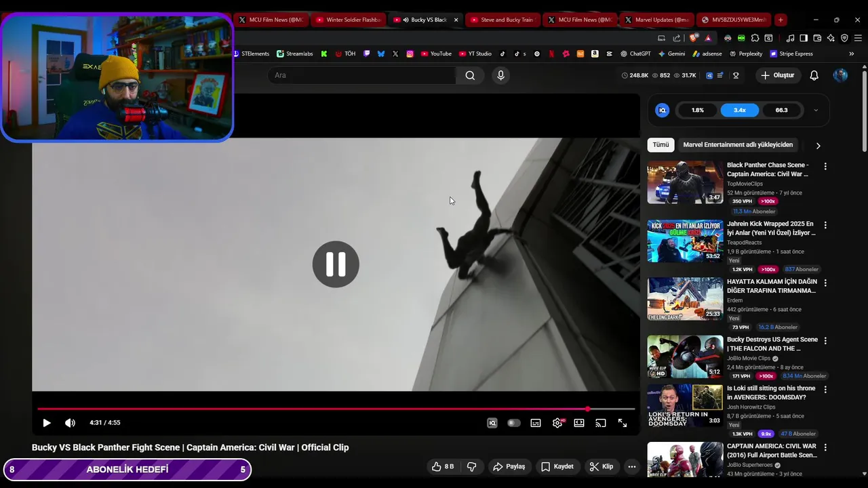Open a new browser tab
The width and height of the screenshot is (868, 488).
point(781,20)
